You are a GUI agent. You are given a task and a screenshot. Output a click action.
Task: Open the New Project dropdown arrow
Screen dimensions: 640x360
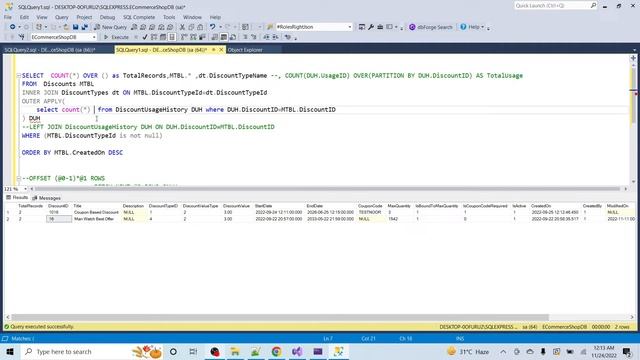click(x=46, y=27)
